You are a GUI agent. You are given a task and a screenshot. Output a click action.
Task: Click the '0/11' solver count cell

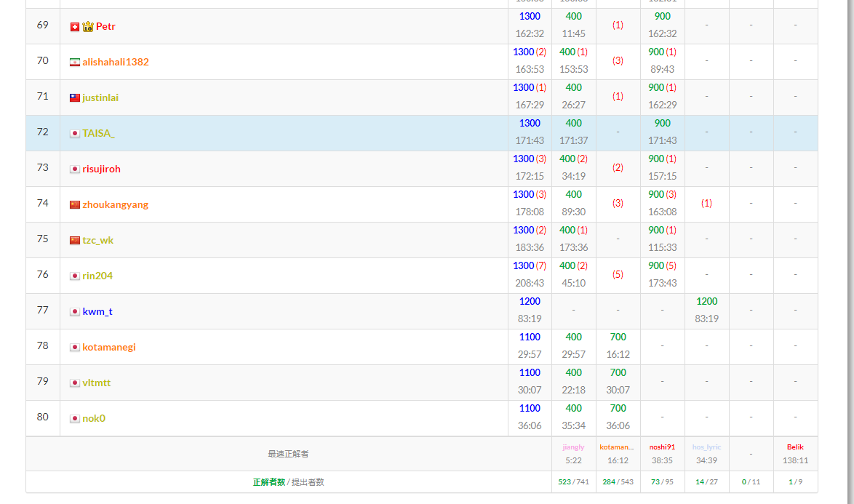(x=751, y=482)
